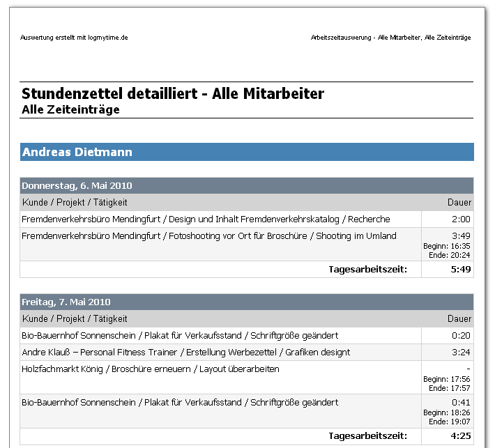Select the 'Andreas Dietmann' employee banner
Viewport: 495px width, 448px height.
pyautogui.click(x=247, y=152)
